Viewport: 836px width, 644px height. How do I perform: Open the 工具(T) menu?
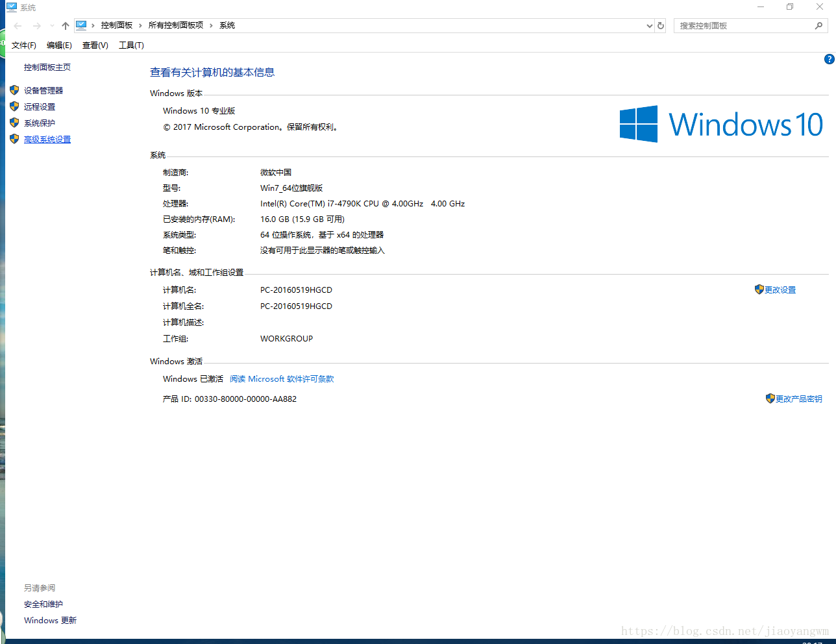(x=131, y=45)
